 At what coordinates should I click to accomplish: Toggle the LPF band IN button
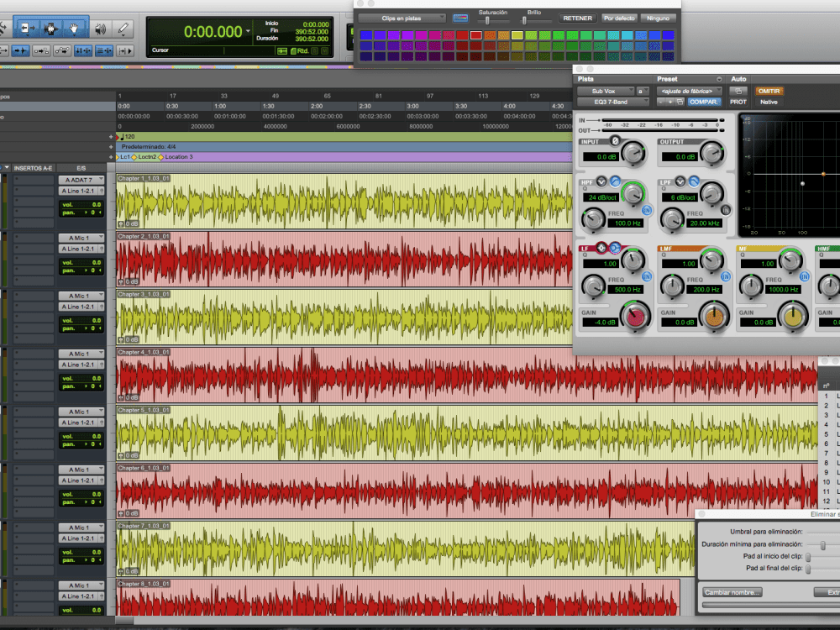click(726, 210)
